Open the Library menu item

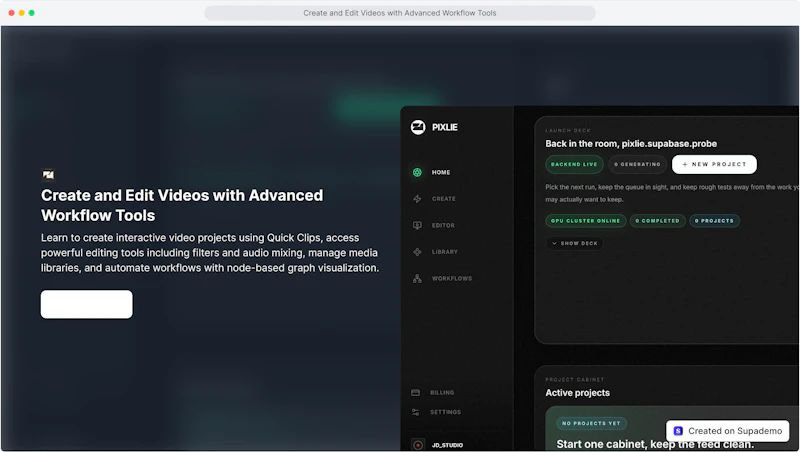point(445,252)
